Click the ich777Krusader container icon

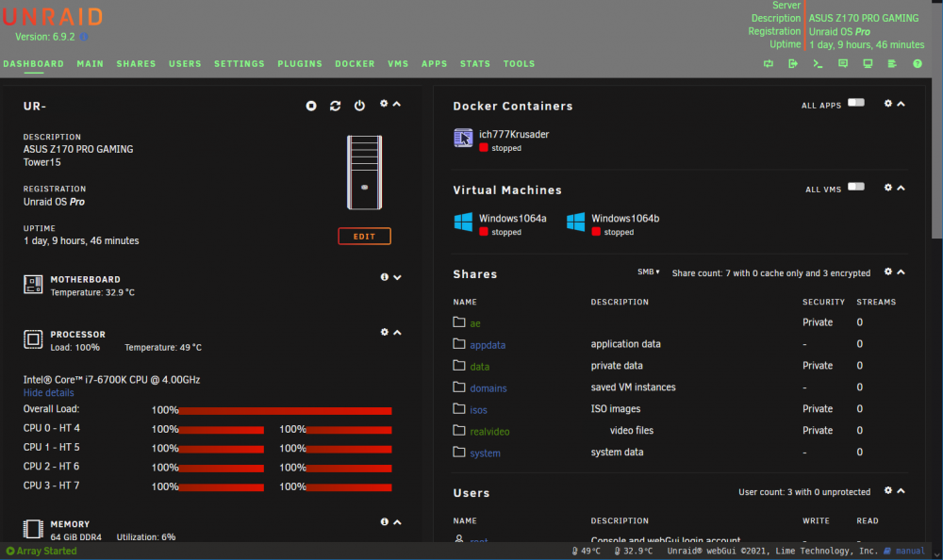[x=463, y=139]
